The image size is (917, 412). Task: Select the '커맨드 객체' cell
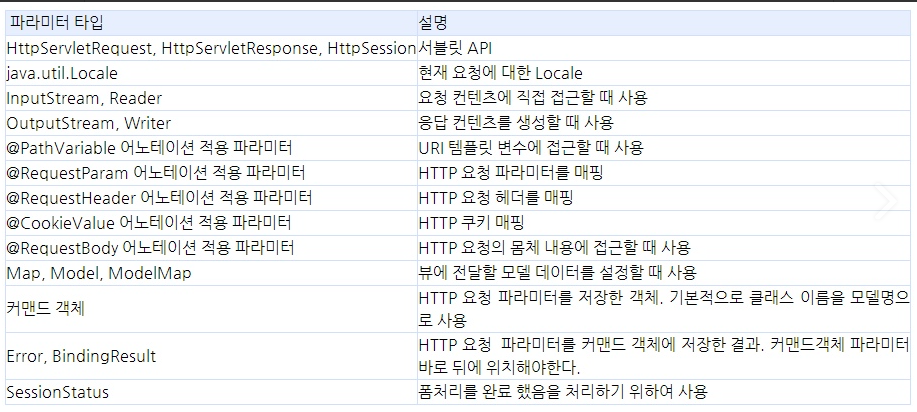pos(211,309)
